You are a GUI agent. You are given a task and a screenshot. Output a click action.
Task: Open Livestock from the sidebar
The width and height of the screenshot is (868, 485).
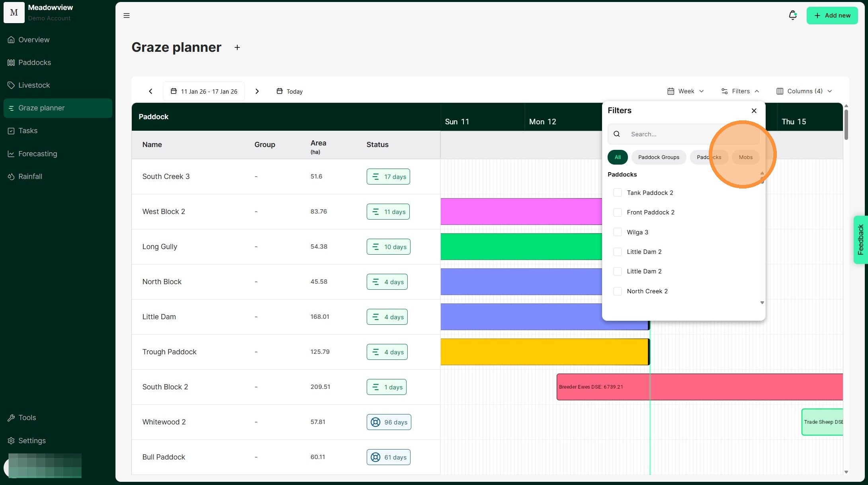34,85
